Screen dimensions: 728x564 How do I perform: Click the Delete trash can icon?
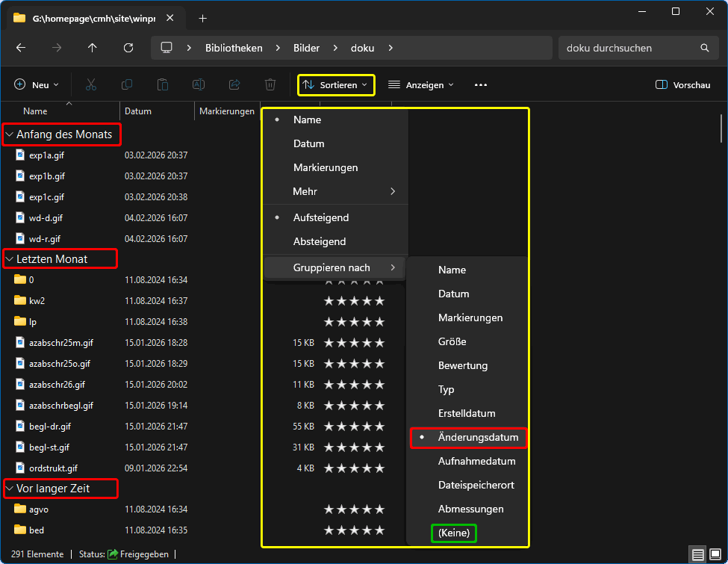[x=270, y=85]
